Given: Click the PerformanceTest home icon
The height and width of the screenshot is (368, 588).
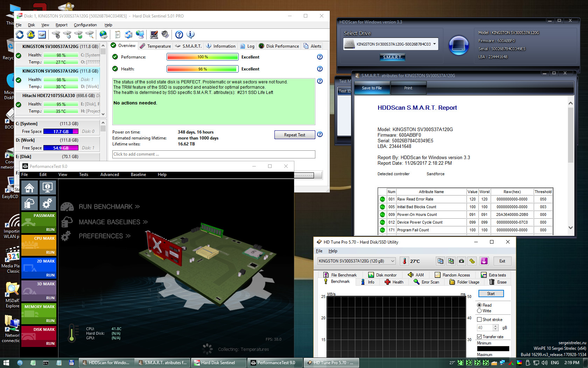Looking at the screenshot, I should point(29,188).
